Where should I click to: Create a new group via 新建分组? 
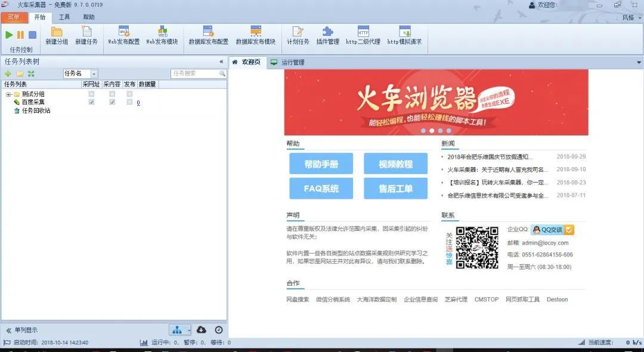57,36
